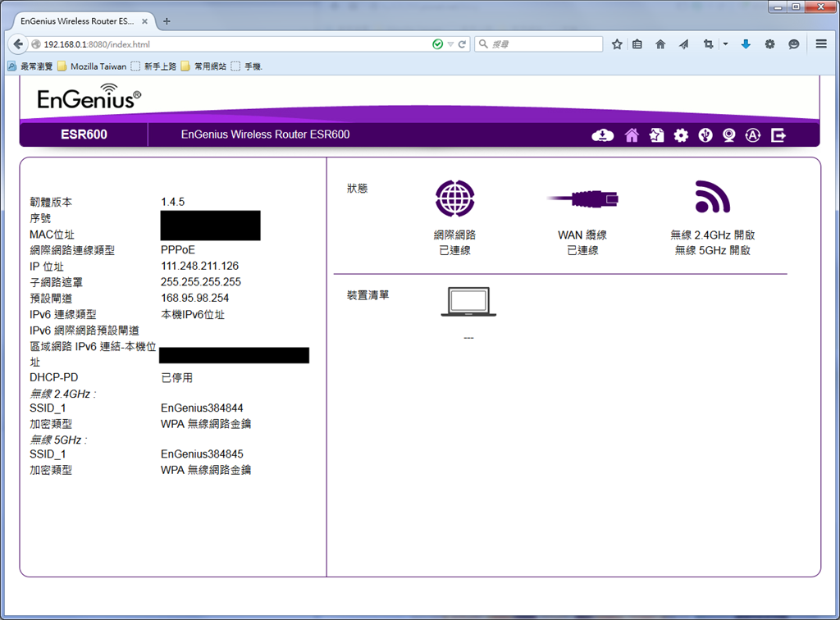This screenshot has width=840, height=620.
Task: Maximize the Firefox window
Action: point(796,7)
